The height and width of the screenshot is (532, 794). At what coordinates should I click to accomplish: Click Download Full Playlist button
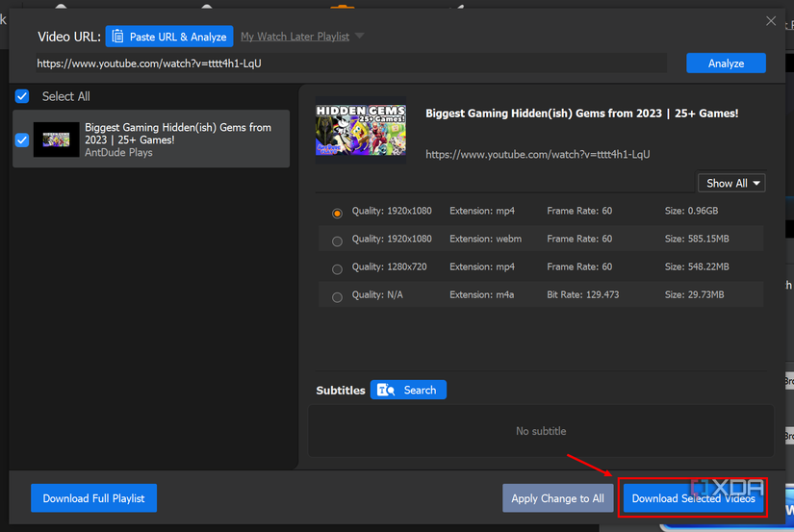click(93, 498)
